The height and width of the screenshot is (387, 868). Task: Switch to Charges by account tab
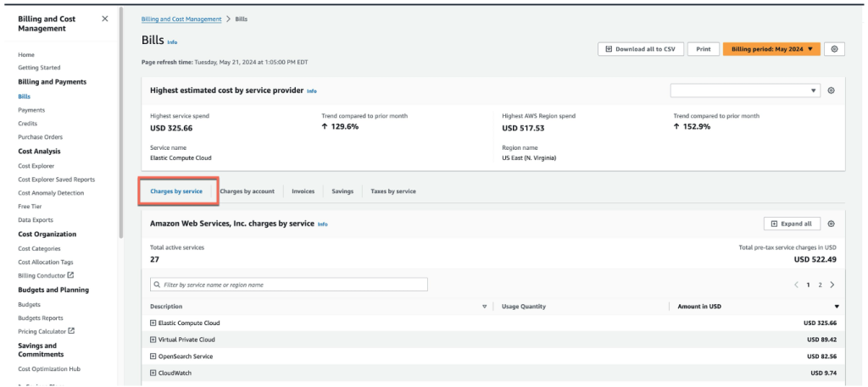[x=247, y=191]
